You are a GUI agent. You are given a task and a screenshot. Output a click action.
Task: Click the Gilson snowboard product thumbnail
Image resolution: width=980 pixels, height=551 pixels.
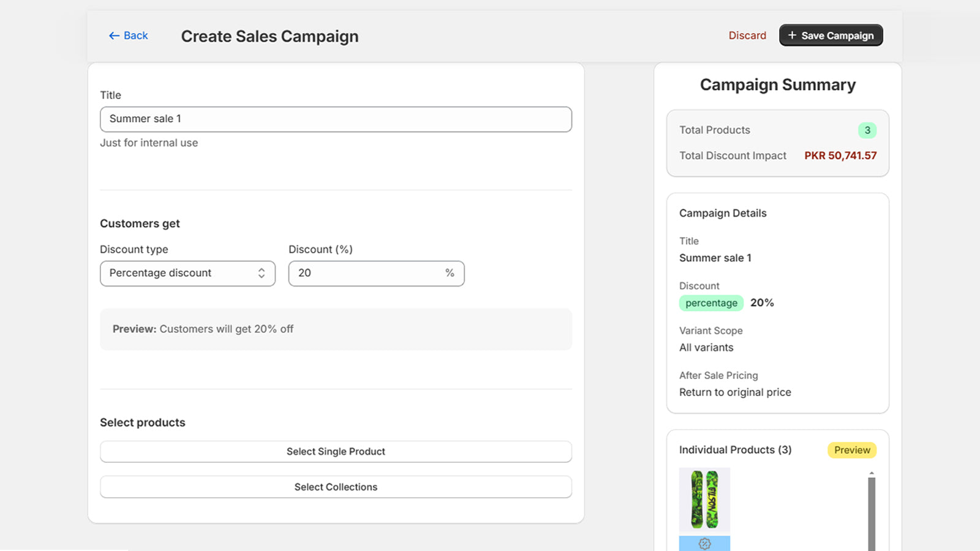(x=704, y=499)
